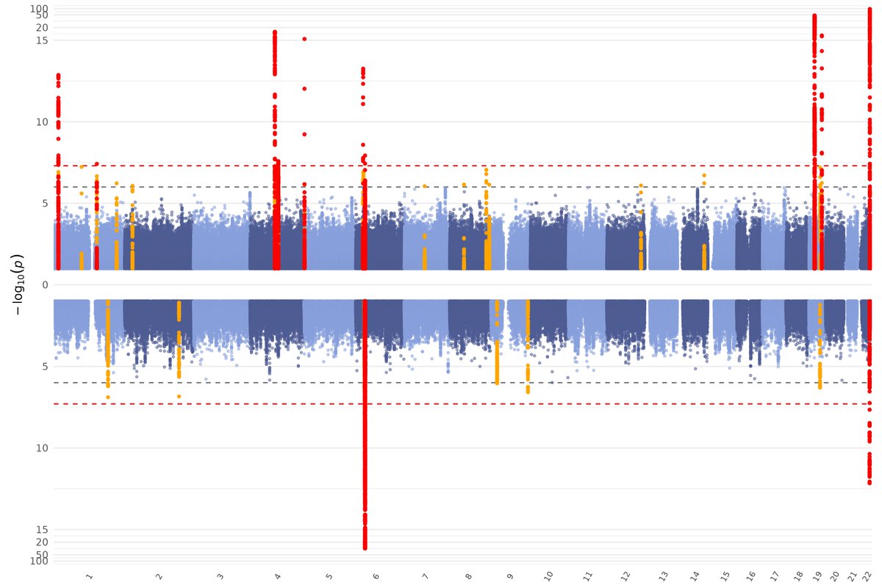This screenshot has width=882, height=588.
Task: Click the chromosome 3 x-axis label
Action: [220, 578]
